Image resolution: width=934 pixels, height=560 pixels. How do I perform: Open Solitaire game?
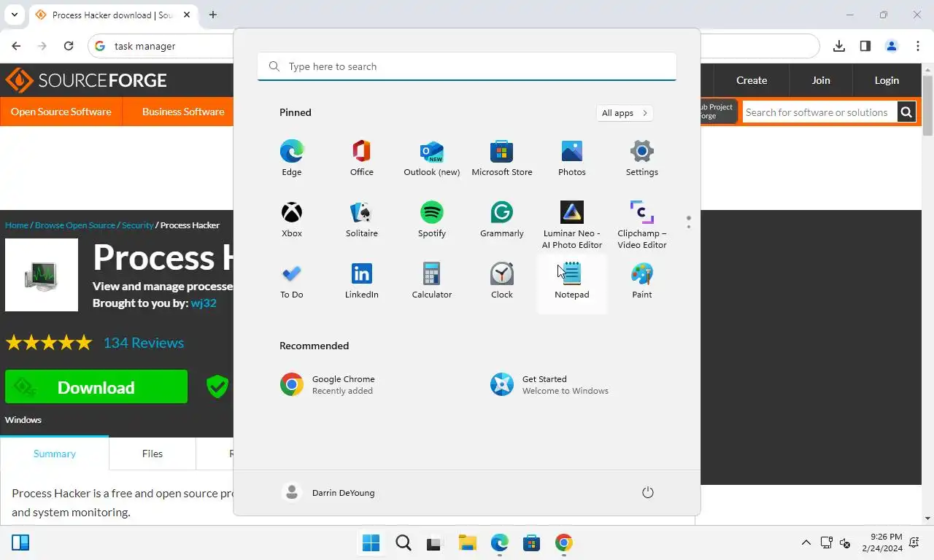(362, 220)
